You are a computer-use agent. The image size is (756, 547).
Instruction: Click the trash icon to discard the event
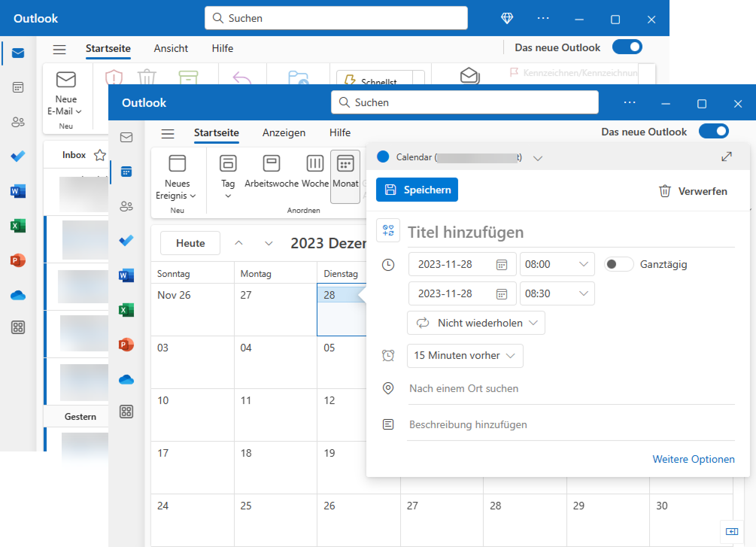pyautogui.click(x=665, y=191)
